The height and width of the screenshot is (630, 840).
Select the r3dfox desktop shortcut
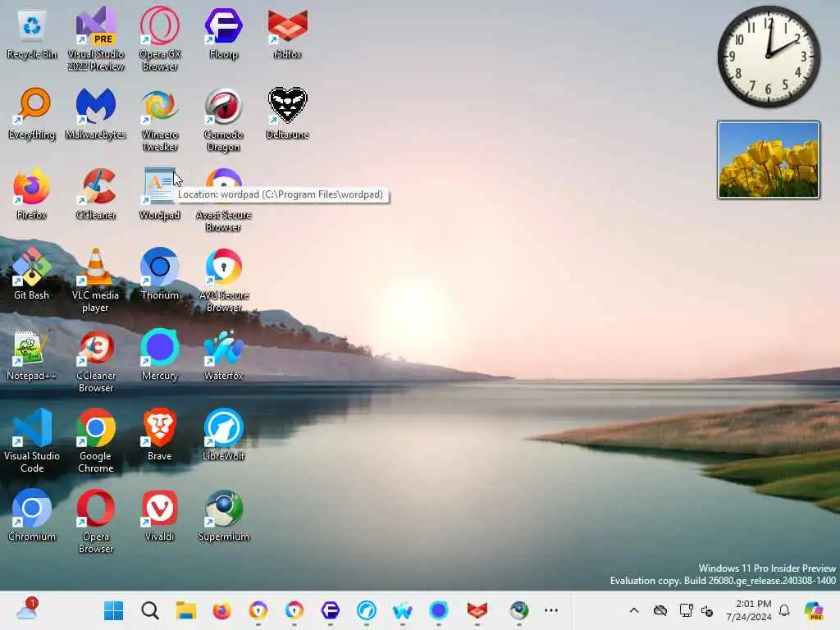288,33
